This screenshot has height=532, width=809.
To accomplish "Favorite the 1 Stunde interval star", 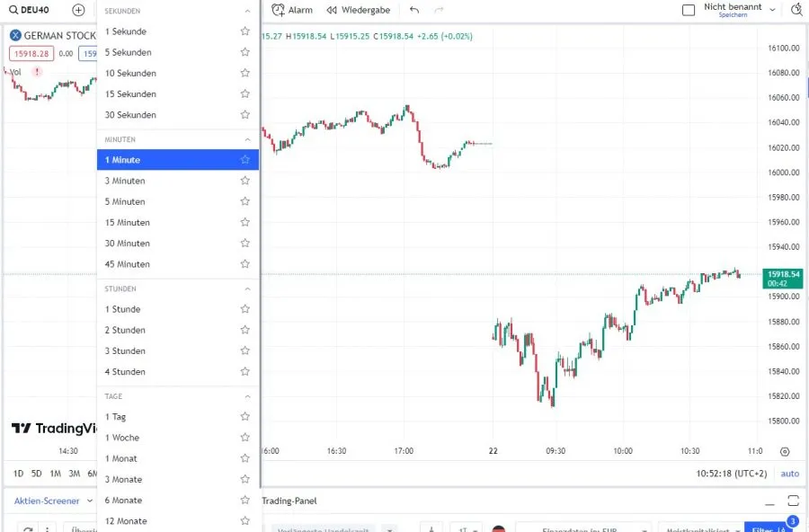I will click(244, 308).
